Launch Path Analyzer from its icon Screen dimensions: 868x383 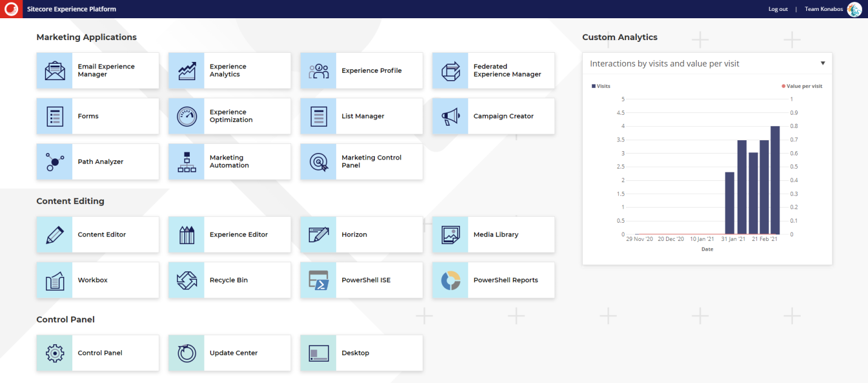coord(54,161)
